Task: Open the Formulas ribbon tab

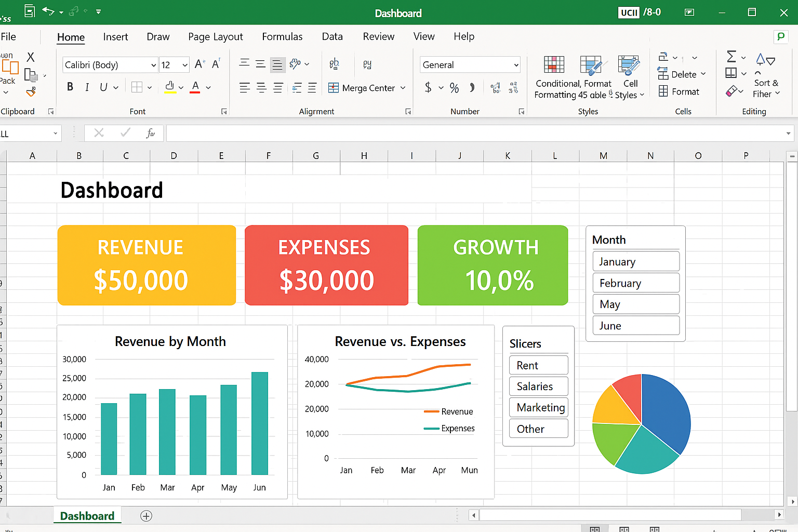Action: (282, 37)
